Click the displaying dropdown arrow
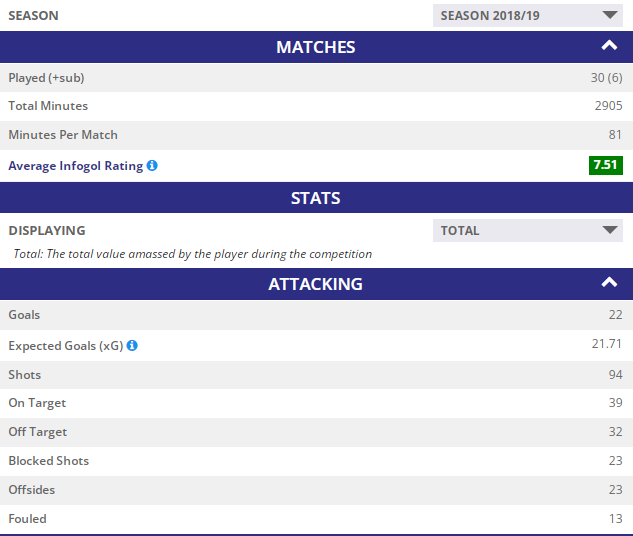Viewport: 633px width, 536px height. 610,230
